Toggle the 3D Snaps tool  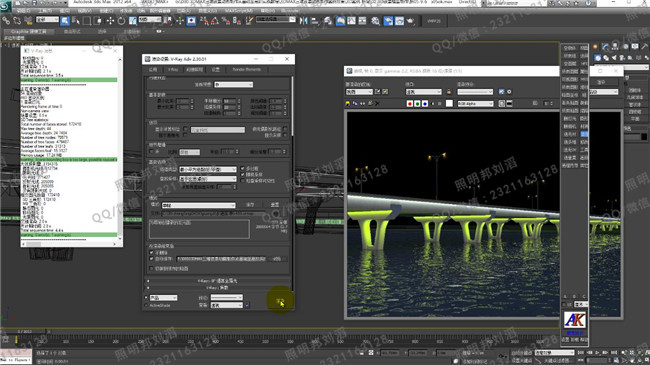click(x=204, y=20)
